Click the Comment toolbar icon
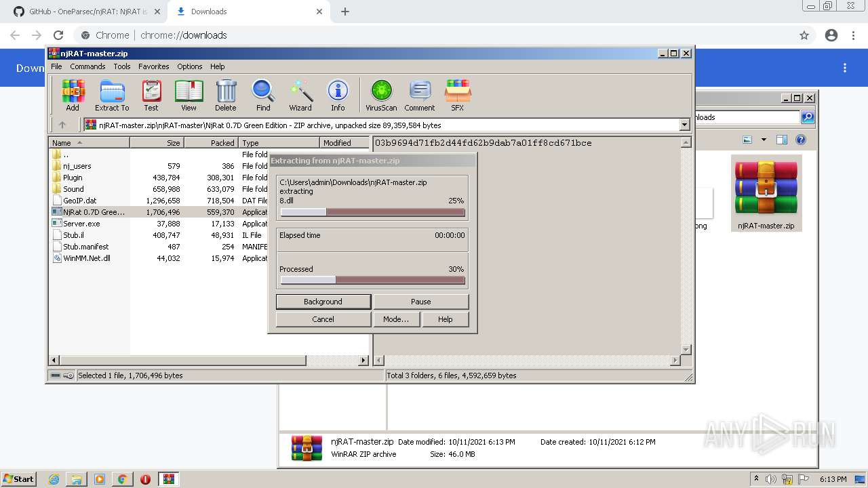 point(420,95)
